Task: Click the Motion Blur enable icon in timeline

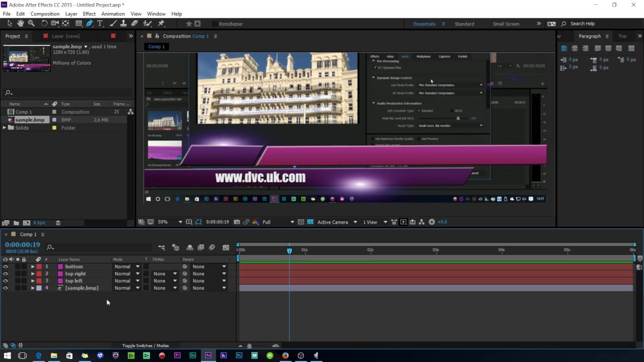Action: coord(212,247)
